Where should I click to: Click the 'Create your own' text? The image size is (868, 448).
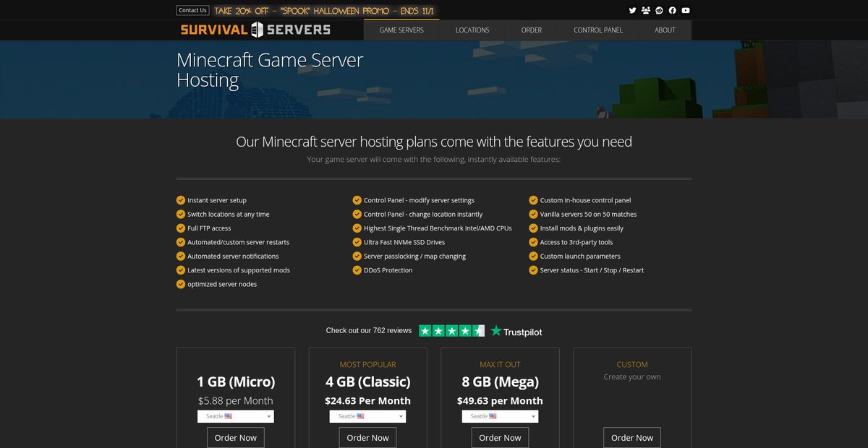point(632,376)
